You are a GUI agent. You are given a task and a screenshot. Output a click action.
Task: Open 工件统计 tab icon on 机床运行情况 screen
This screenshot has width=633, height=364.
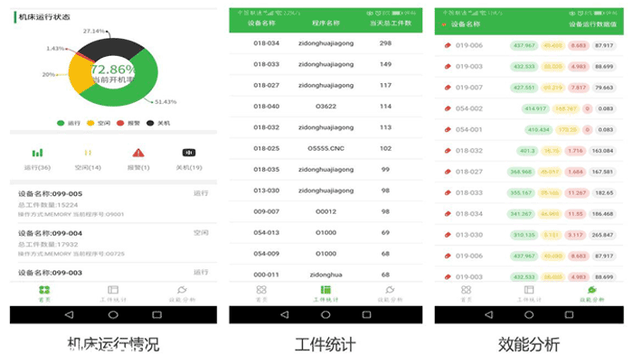113,290
